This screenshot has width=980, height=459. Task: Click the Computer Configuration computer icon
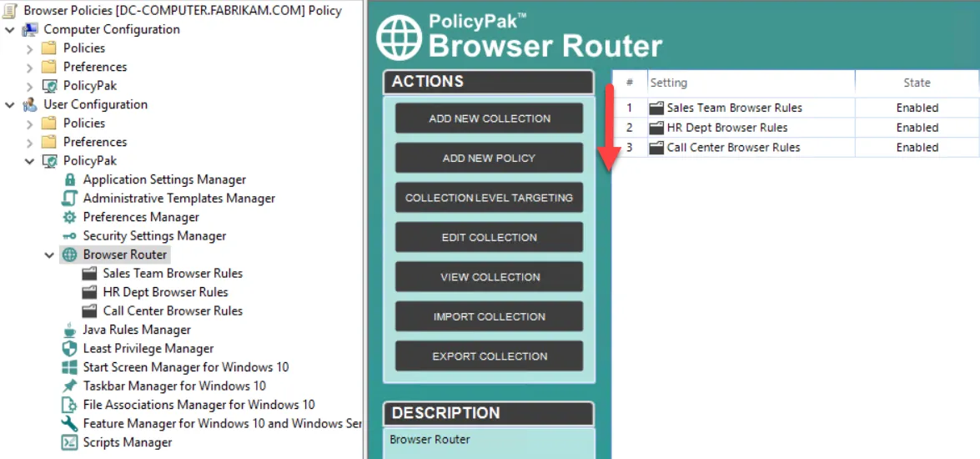29,29
